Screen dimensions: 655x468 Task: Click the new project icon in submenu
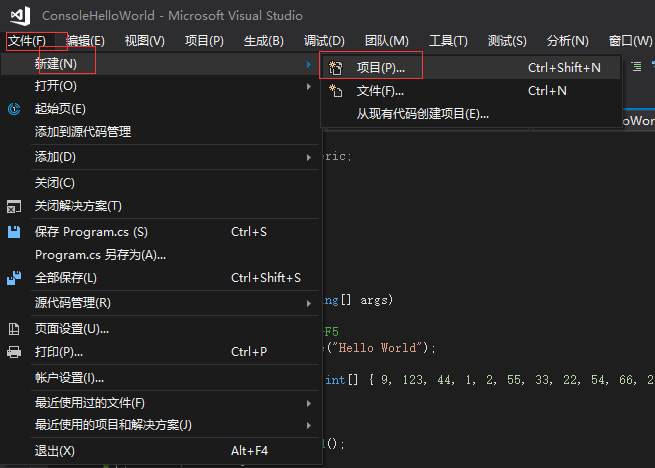pos(335,68)
